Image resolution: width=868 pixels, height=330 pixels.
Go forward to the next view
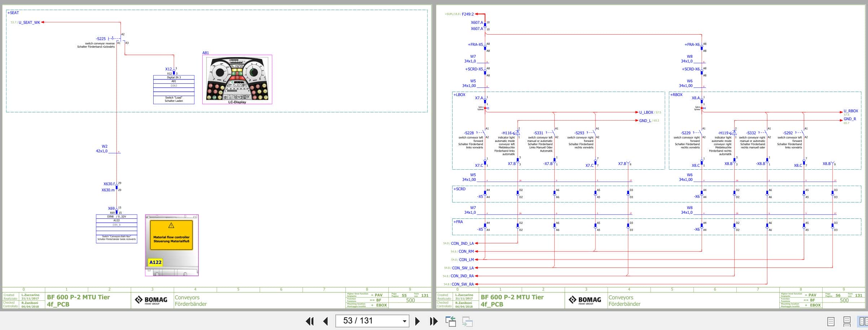pyautogui.click(x=467, y=321)
